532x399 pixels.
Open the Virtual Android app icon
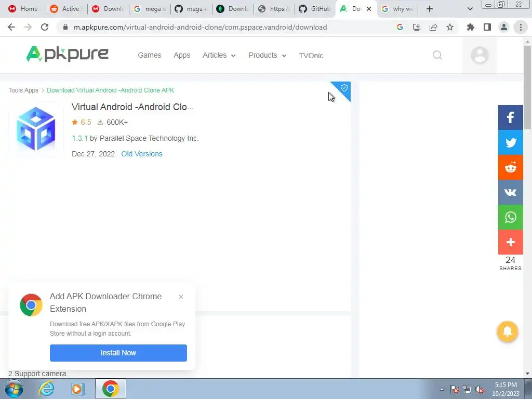36,129
